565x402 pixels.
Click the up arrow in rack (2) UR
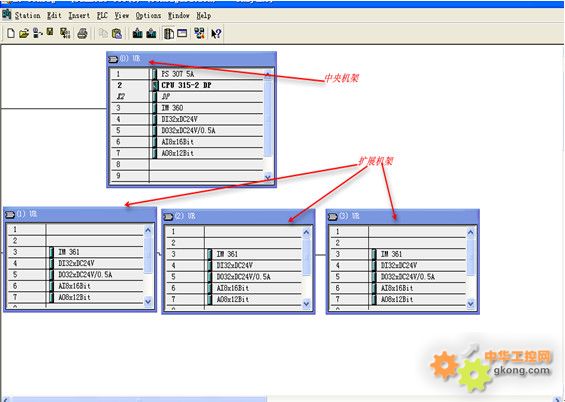coord(306,232)
